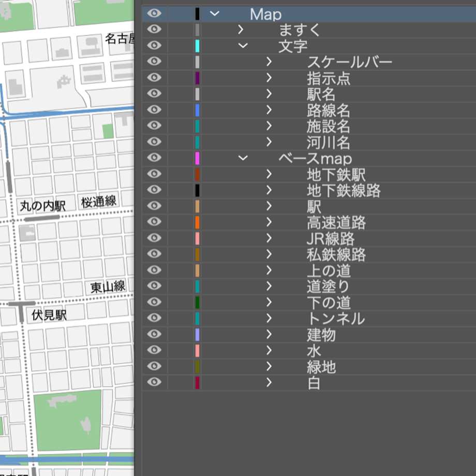The width and height of the screenshot is (476, 476).
Task: Expand the 白 sublayer
Action: [269, 382]
